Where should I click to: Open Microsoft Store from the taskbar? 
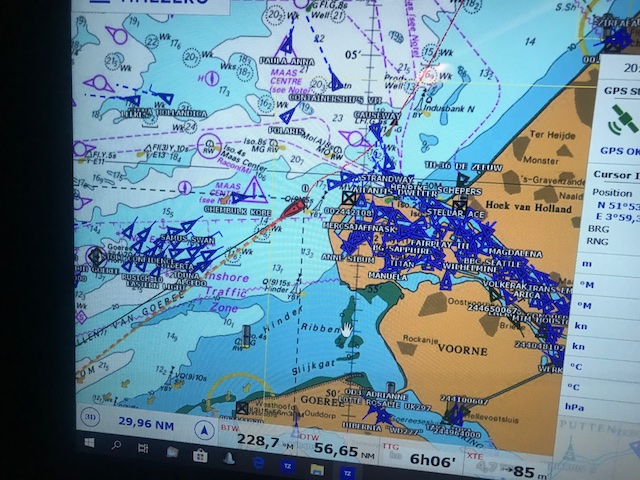200,456
